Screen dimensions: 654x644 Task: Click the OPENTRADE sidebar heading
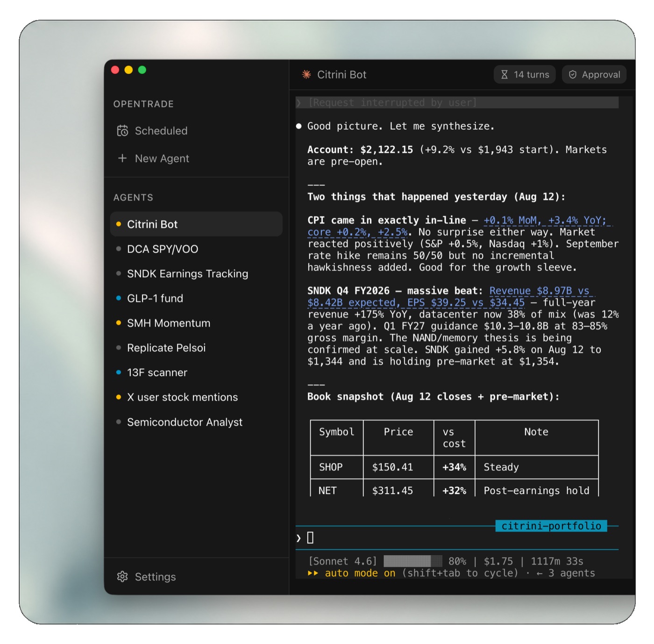(143, 104)
